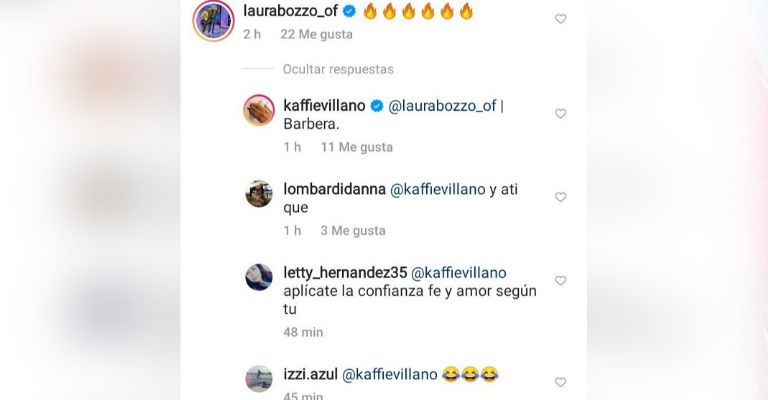Follow @kaffievillano mention in lombardidanna reply
Screen dimensions: 768x400
pos(437,189)
